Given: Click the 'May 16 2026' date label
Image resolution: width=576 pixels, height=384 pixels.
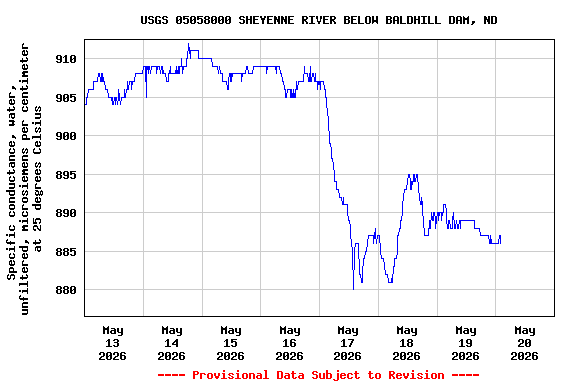Looking at the screenshot, I should click(289, 343).
